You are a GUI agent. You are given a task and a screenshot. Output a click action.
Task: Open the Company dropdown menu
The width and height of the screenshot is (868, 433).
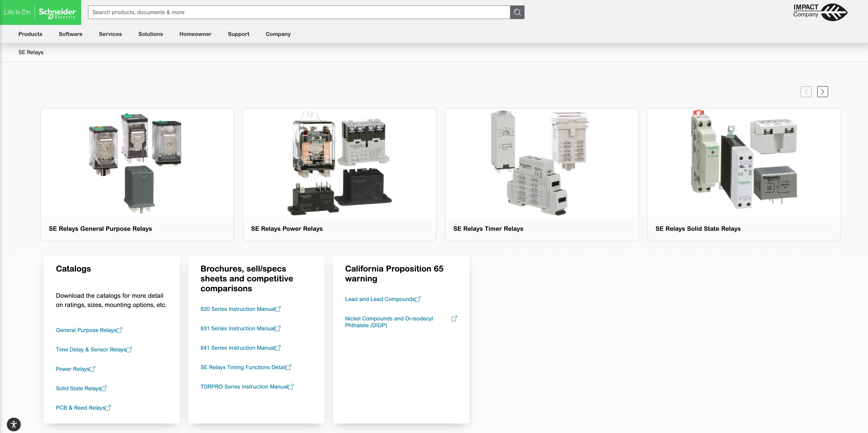pos(278,34)
